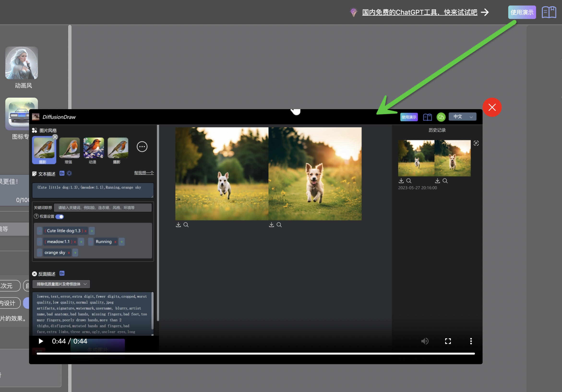Click the En translate icon beside 文本描述
This screenshot has height=392, width=562.
62,173
